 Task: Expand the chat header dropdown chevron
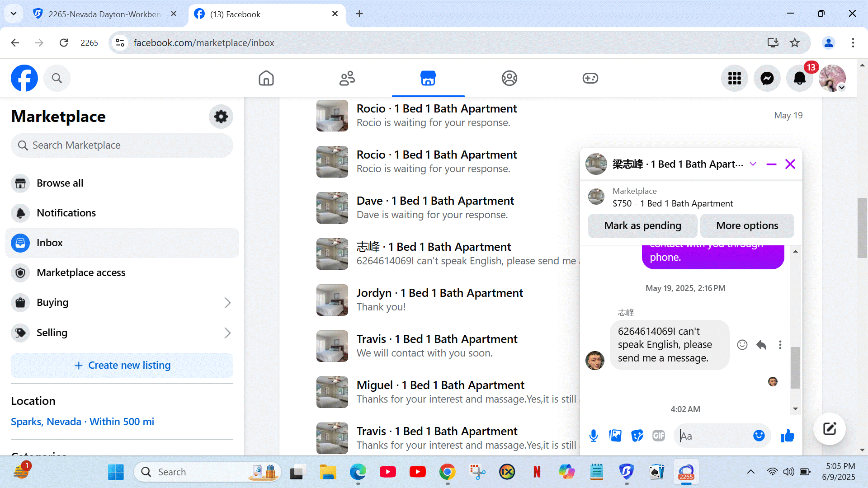coord(753,164)
